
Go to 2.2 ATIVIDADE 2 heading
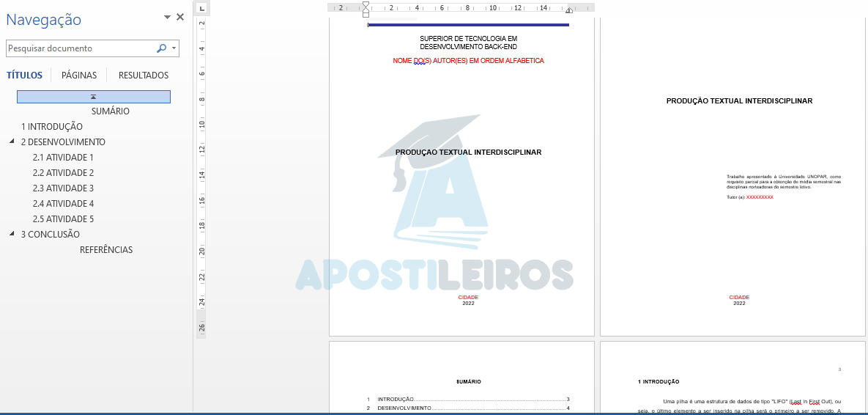coord(63,173)
